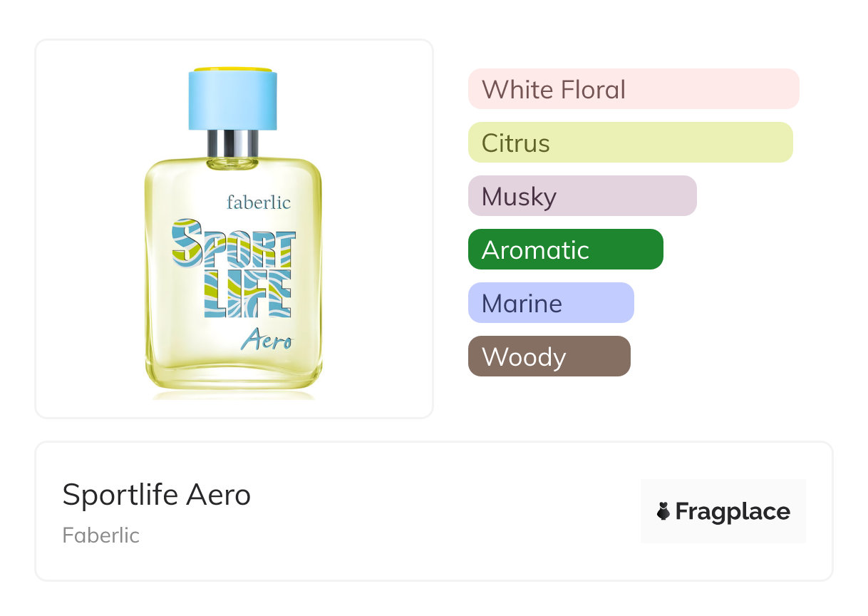This screenshot has height=616, width=868.
Task: Choose the brown Woody accord bar
Action: coord(549,356)
